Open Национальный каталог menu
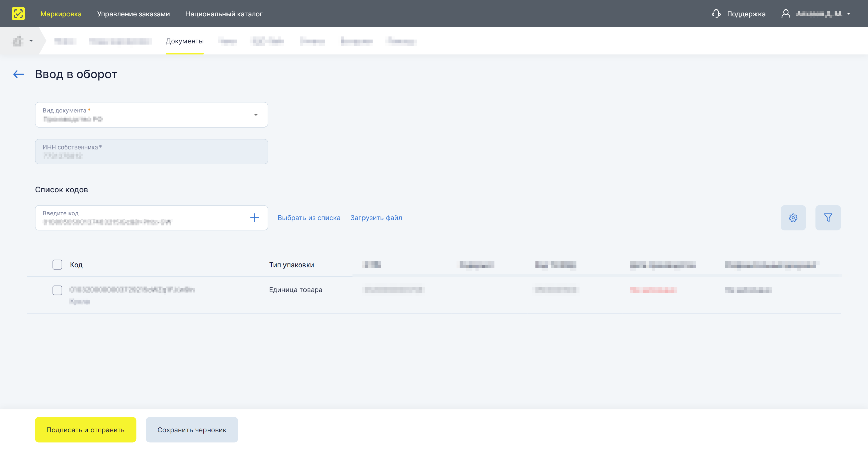The image size is (868, 450). click(x=224, y=14)
